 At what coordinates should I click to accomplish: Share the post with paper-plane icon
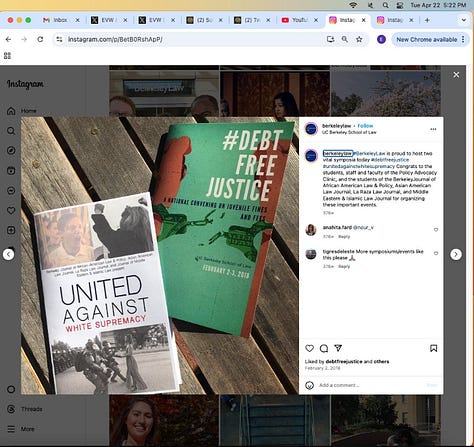pyautogui.click(x=338, y=348)
